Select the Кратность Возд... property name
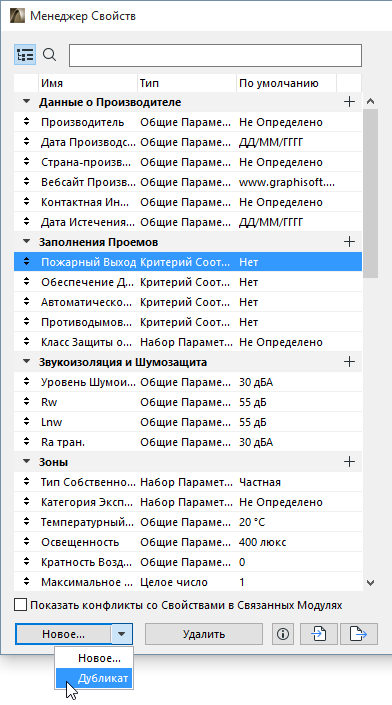 86,562
